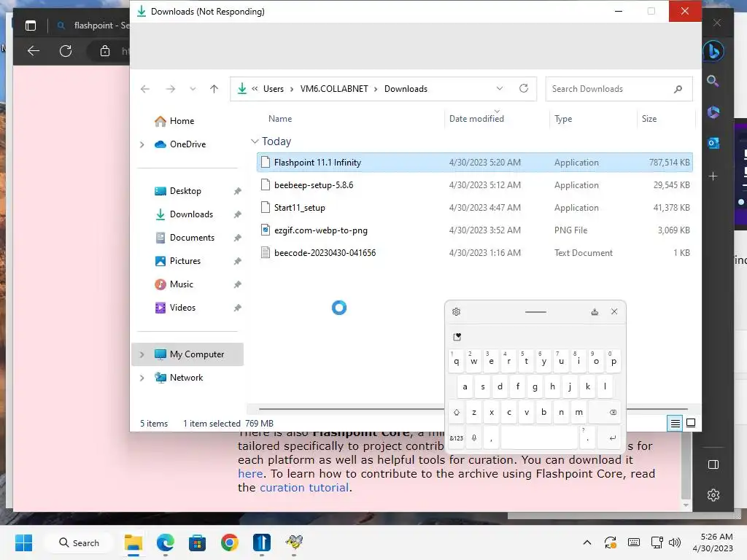Viewport: 747px width, 560px height.
Task: Navigate up one folder level
Action: tap(214, 89)
